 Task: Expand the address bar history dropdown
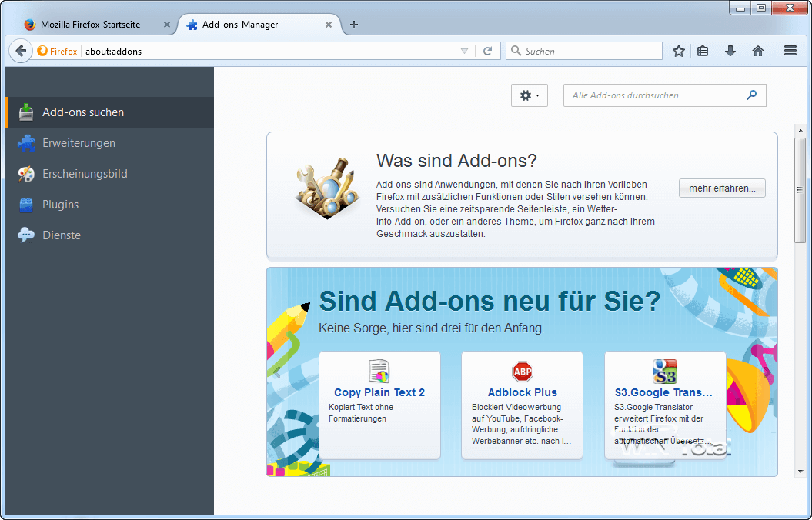(x=464, y=51)
